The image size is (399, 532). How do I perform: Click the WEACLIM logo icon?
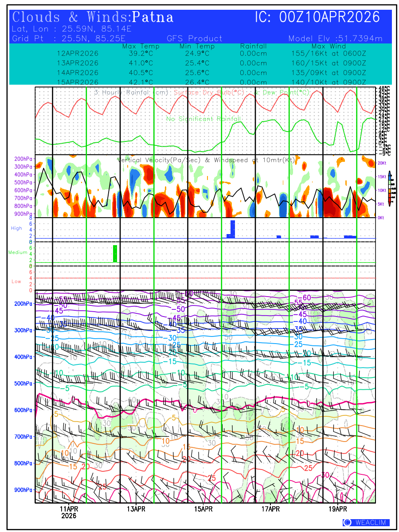(347, 522)
